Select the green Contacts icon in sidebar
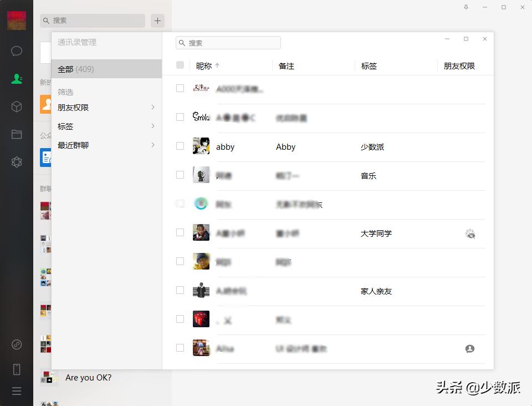This screenshot has height=406, width=532. click(x=17, y=79)
